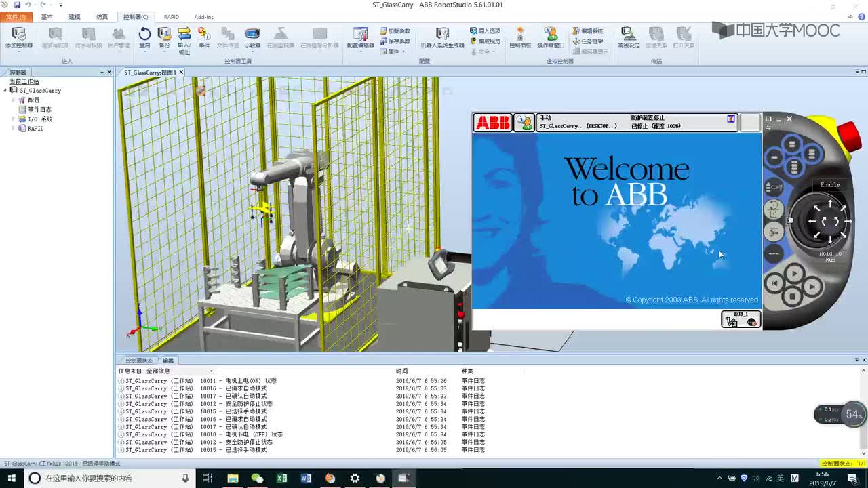868x488 pixels.
Task: Open the 事件 events viewer
Action: coord(204,38)
